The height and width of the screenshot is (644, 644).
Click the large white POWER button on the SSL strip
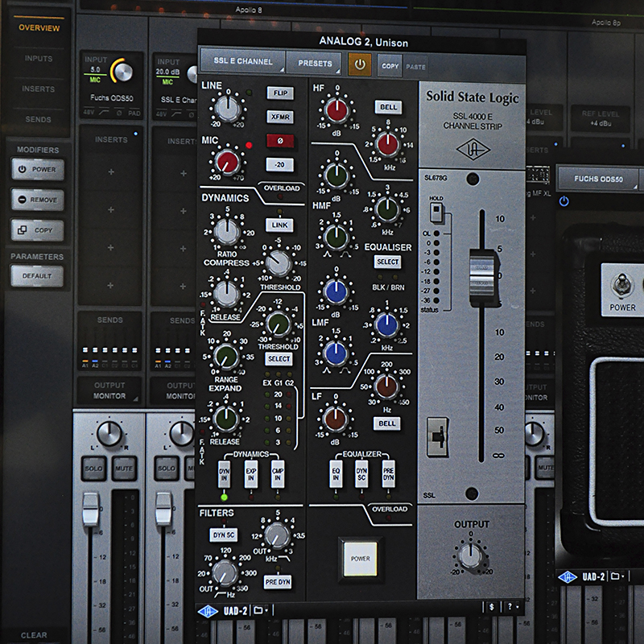click(x=360, y=559)
